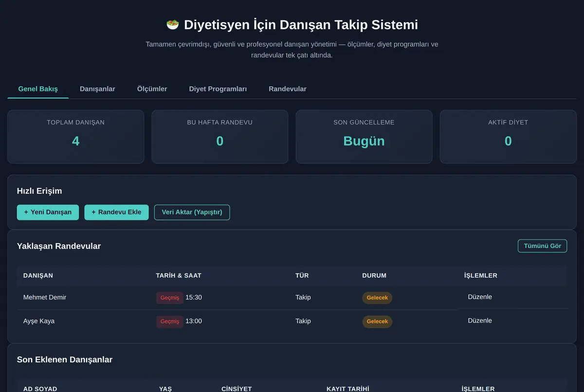
Task: Click the TÜR column header
Action: (x=302, y=275)
